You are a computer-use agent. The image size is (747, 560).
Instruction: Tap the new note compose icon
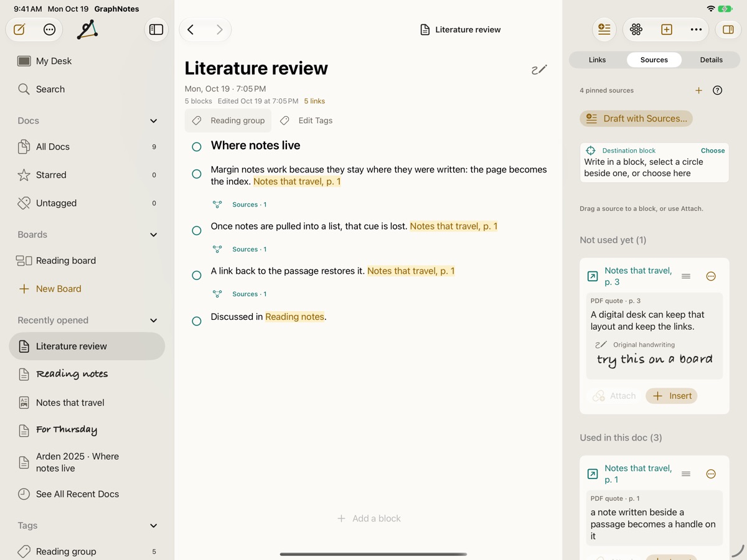click(x=20, y=29)
